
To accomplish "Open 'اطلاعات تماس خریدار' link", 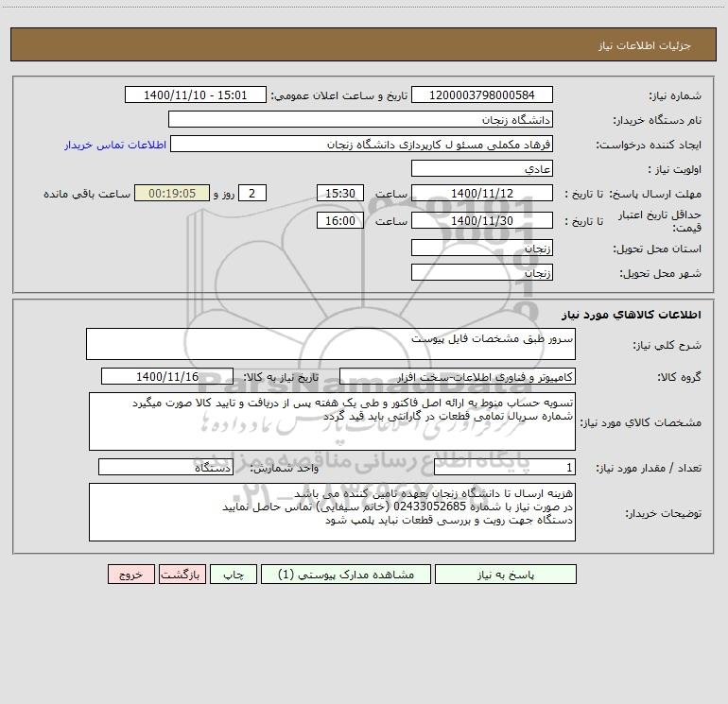I will click(x=115, y=145).
